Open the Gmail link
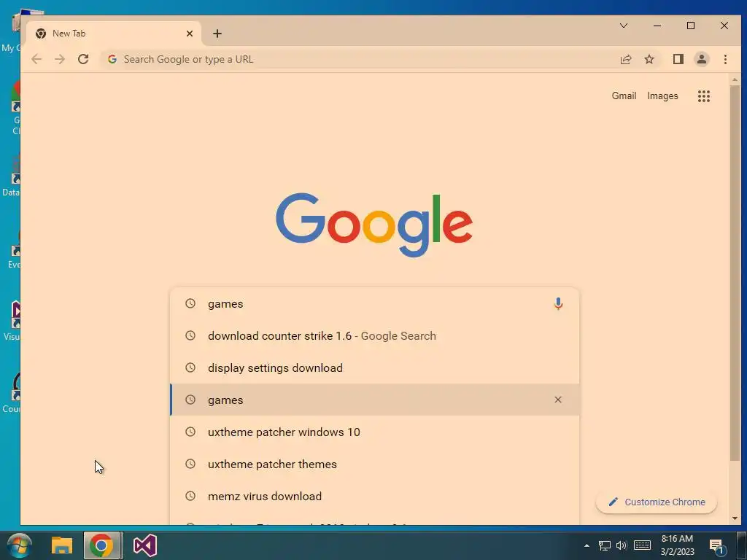The width and height of the screenshot is (747, 560). pyautogui.click(x=624, y=96)
